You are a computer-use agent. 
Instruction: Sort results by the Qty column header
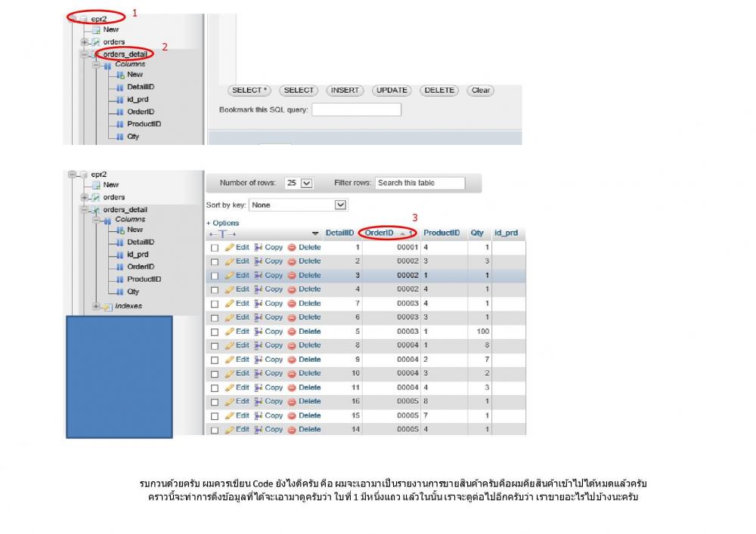click(477, 233)
